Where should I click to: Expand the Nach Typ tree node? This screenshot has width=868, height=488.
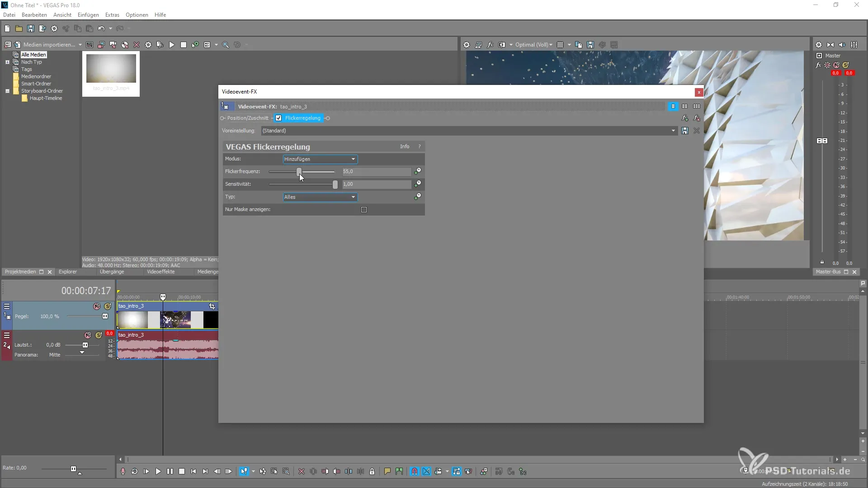[7, 62]
